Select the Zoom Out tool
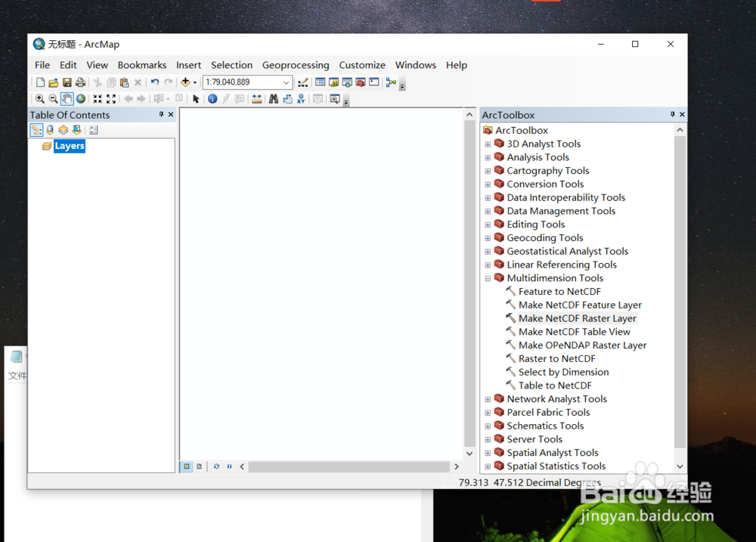This screenshot has width=756, height=542. click(54, 99)
